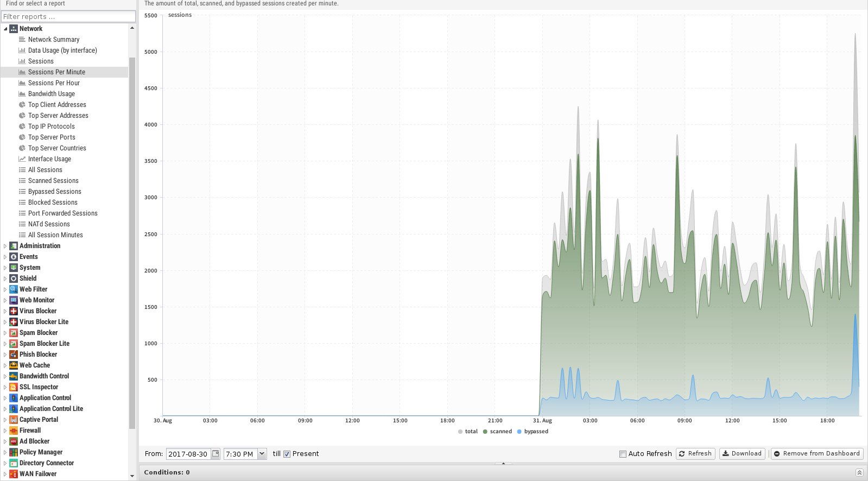
Task: Toggle the scanned series in chart legend
Action: click(x=497, y=432)
